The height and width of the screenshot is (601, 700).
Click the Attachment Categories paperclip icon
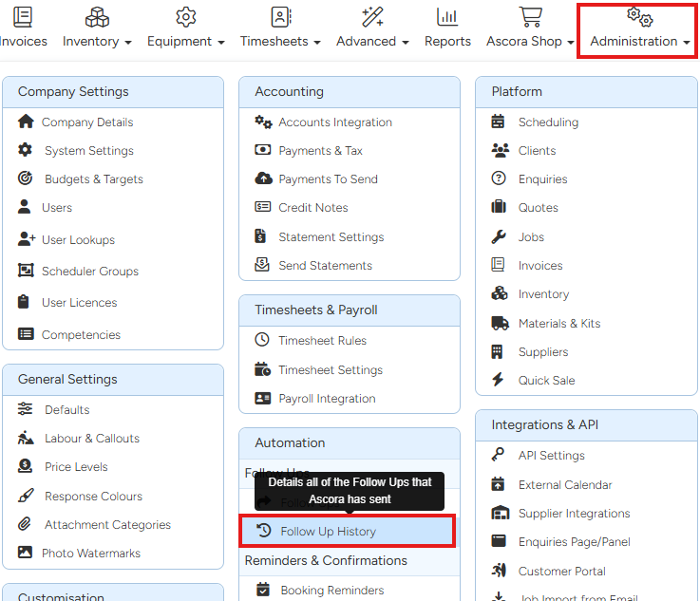26,524
